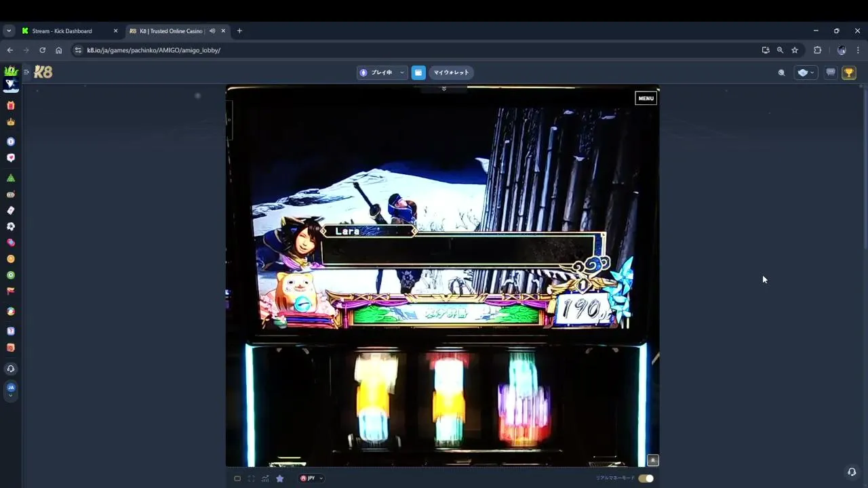The width and height of the screenshot is (868, 488).
Task: View site information icon in address bar
Action: 78,50
